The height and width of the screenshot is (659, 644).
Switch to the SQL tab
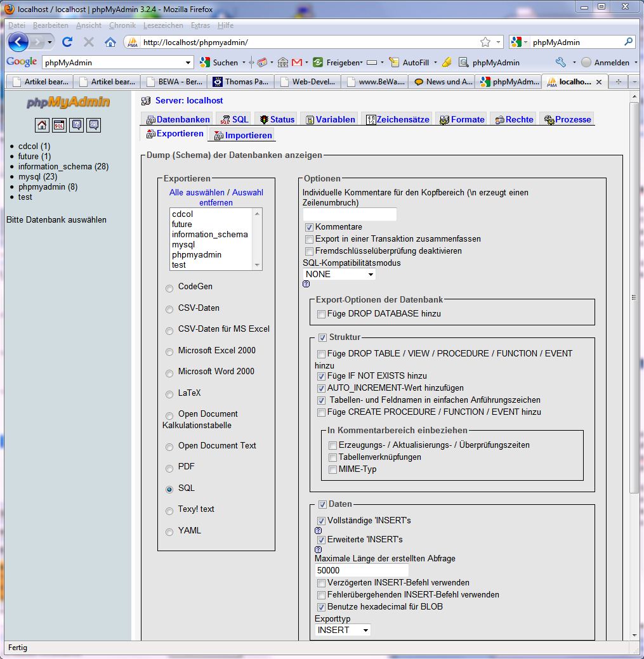click(235, 119)
